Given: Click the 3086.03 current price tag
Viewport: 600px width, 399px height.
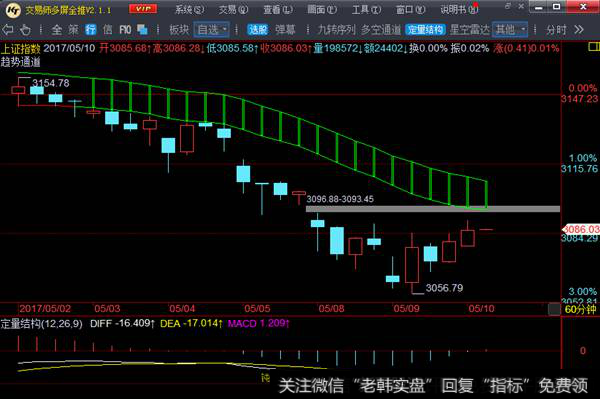Looking at the screenshot, I should (580, 229).
